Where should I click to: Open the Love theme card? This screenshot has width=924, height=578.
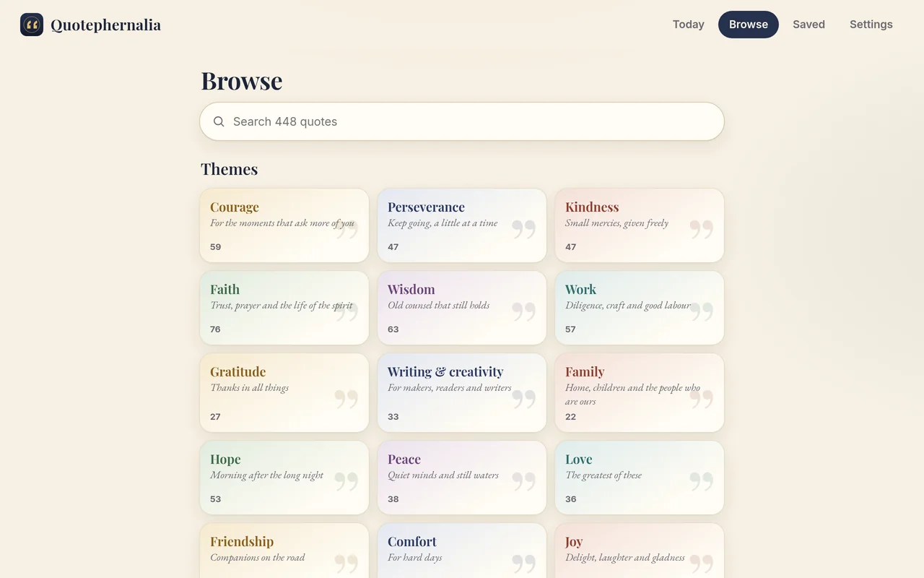(x=640, y=478)
